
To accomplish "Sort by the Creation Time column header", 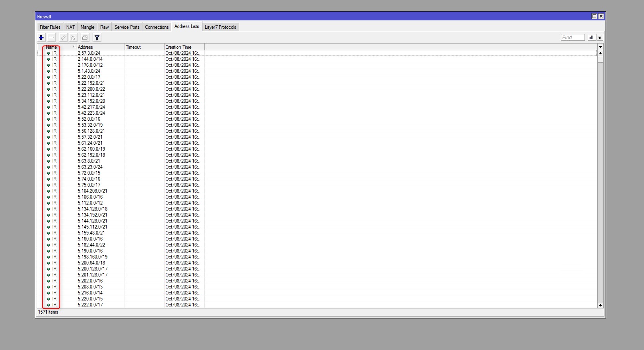I will (x=184, y=47).
